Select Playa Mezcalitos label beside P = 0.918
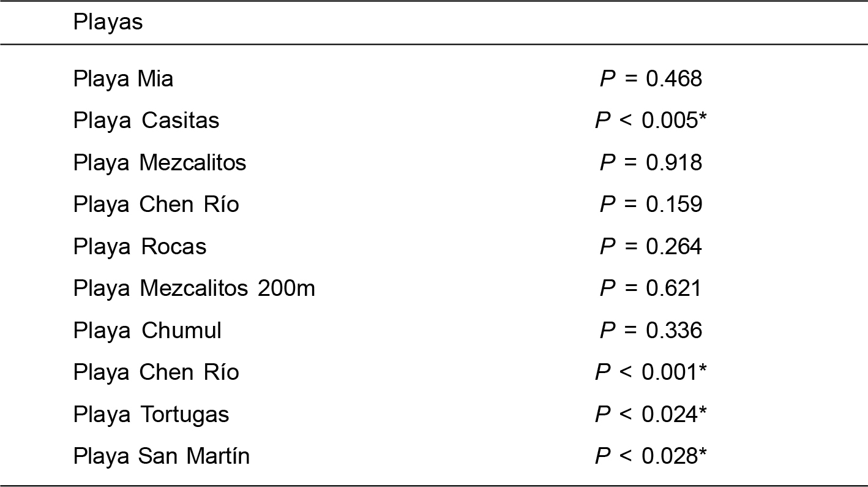 [159, 163]
